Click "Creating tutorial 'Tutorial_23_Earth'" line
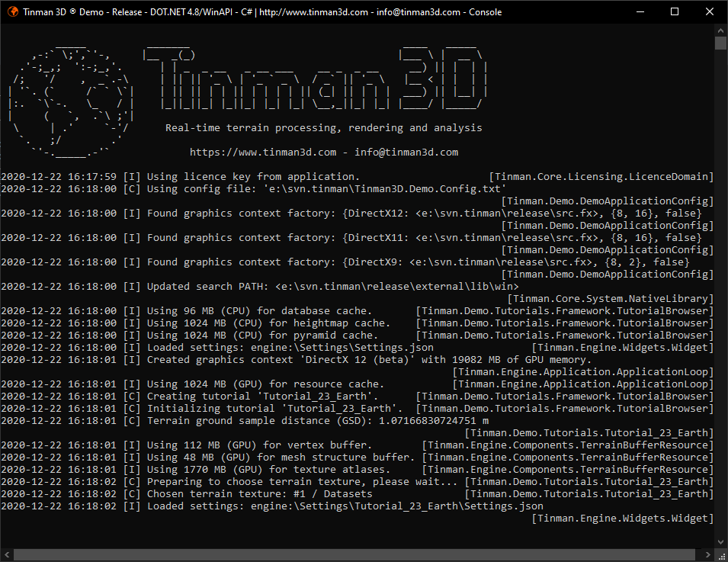The image size is (728, 562). click(262, 397)
